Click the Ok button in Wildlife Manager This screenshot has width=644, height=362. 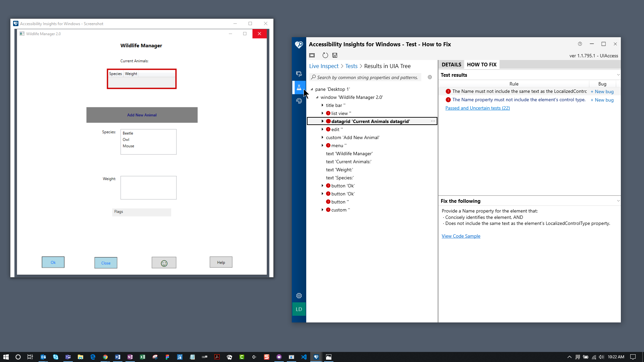(x=53, y=262)
